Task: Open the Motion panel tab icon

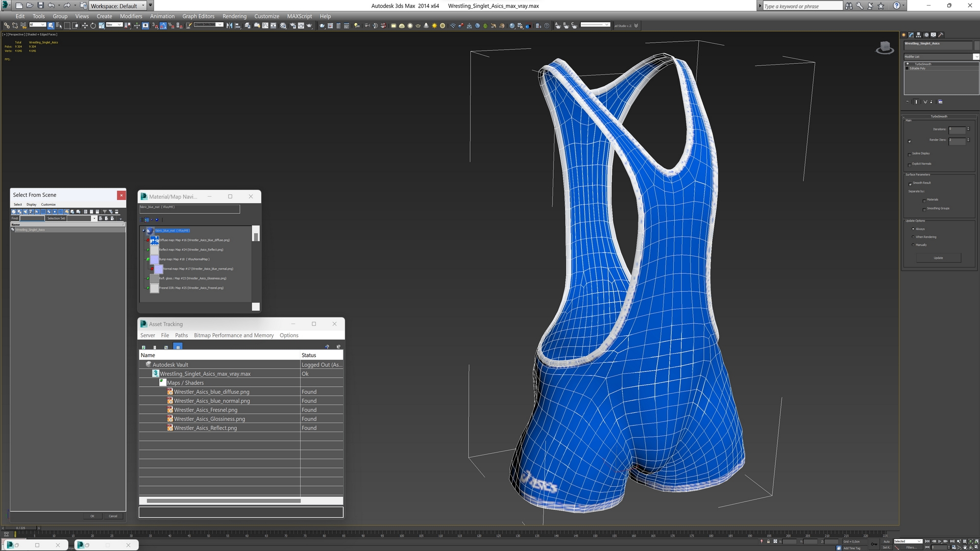Action: pyautogui.click(x=926, y=35)
